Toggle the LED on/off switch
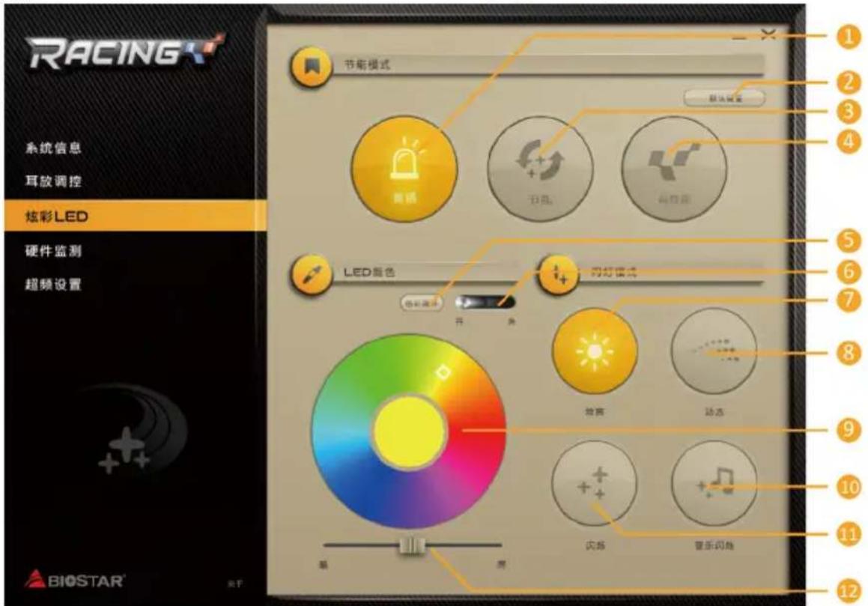The height and width of the screenshot is (606, 868). pos(485,303)
